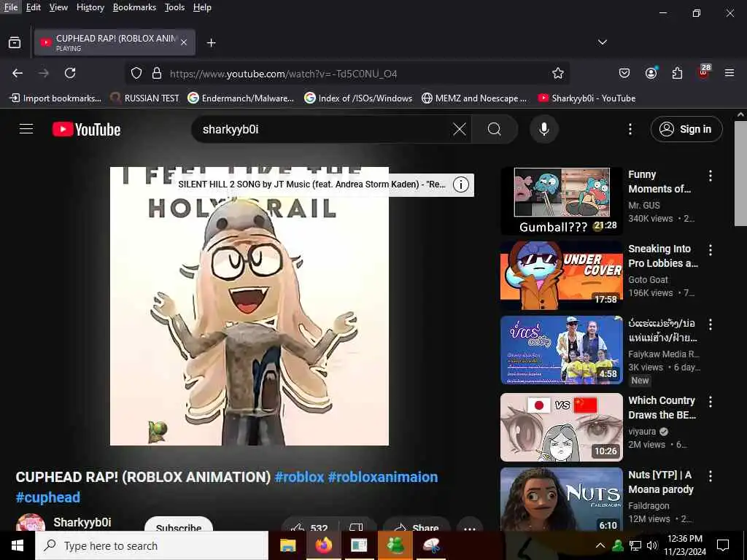The image size is (747, 560).
Task: Open #roblox hashtag link
Action: coord(300,477)
